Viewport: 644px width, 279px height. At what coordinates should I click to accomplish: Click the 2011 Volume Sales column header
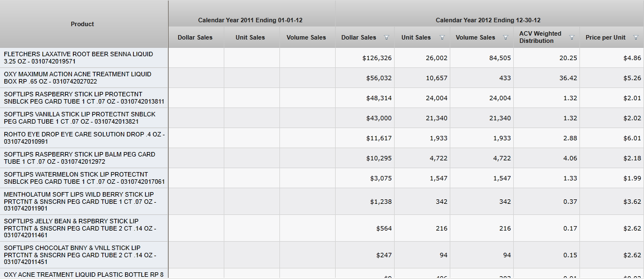[306, 37]
